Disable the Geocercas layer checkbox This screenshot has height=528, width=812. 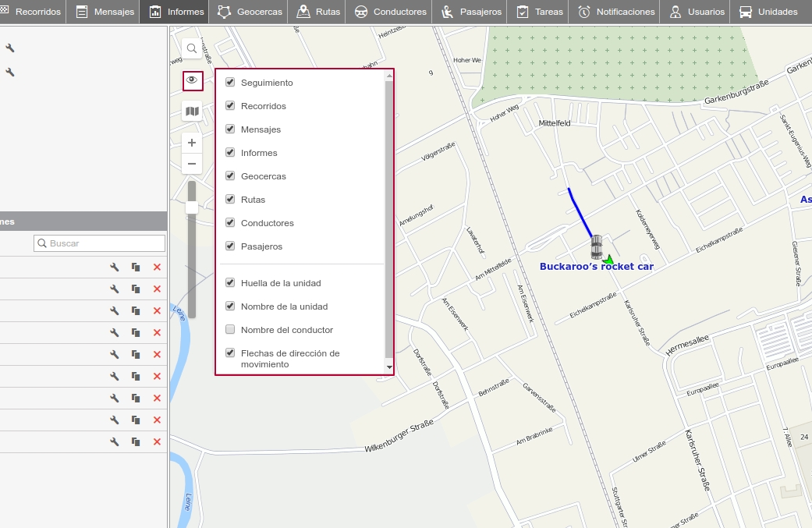pos(230,175)
